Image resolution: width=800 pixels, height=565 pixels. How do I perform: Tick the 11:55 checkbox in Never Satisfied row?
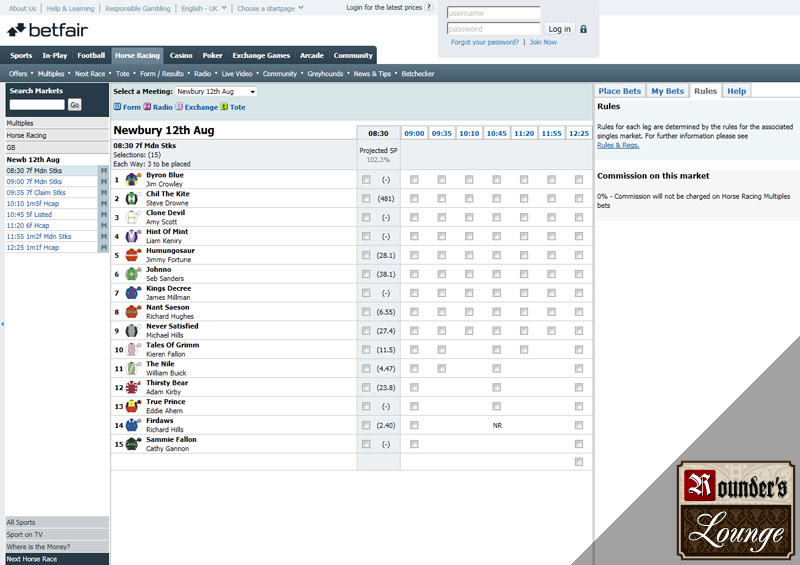coord(551,330)
